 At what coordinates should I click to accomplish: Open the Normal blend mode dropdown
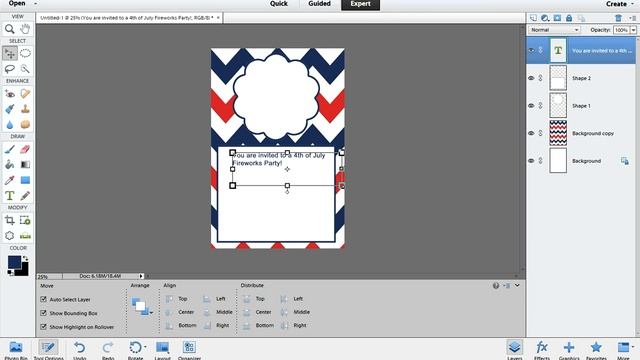[x=554, y=30]
